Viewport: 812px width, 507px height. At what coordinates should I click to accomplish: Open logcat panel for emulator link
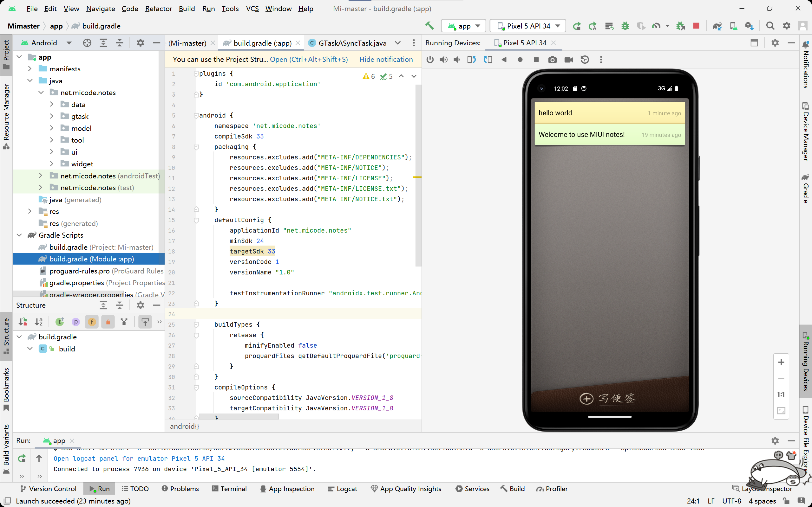[x=139, y=459]
